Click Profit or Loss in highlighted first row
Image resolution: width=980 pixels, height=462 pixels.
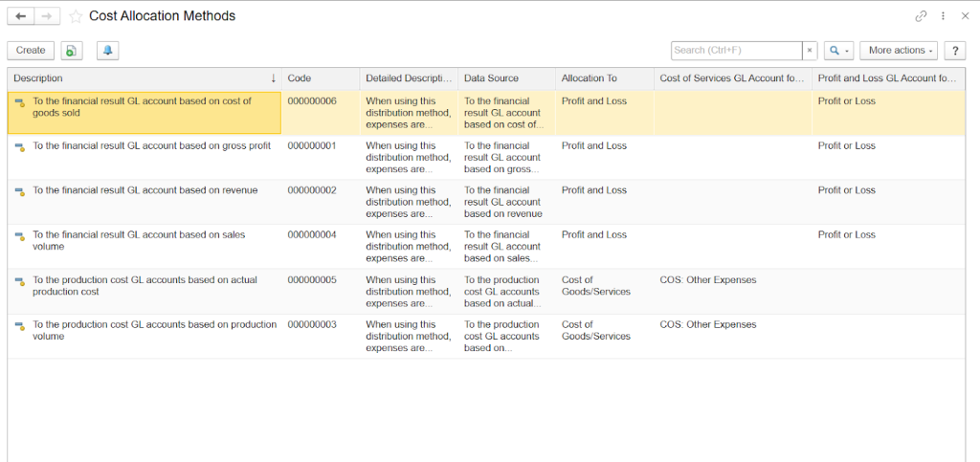(847, 100)
